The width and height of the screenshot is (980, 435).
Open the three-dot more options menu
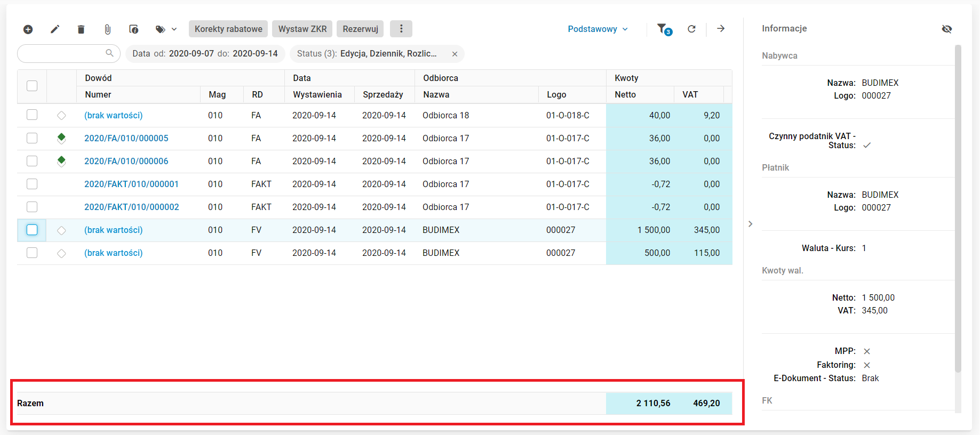click(401, 29)
